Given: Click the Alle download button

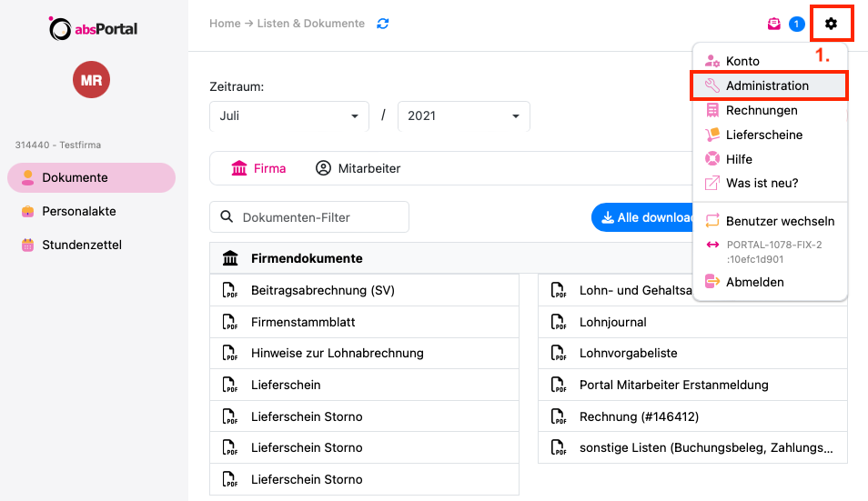Looking at the screenshot, I should tap(642, 217).
